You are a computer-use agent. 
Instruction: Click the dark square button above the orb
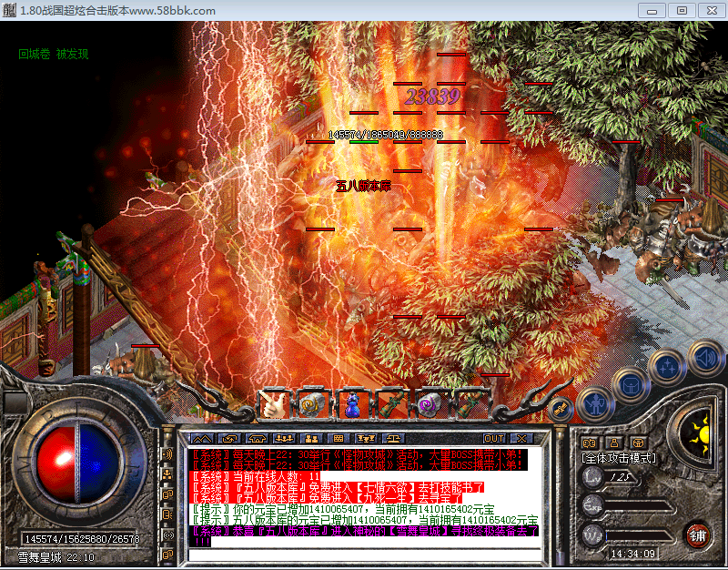15,403
